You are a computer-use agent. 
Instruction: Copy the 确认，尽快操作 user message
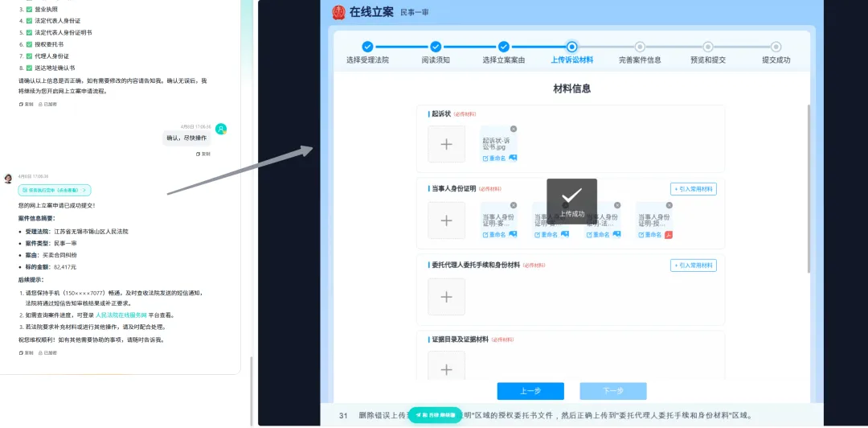(x=203, y=154)
